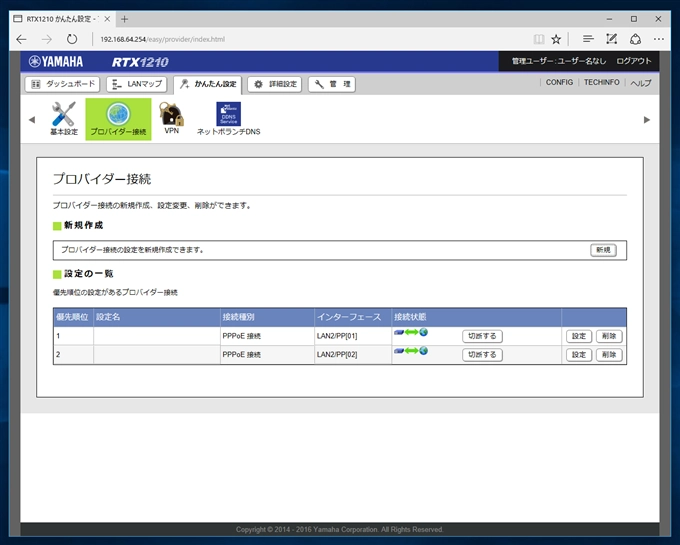Select the かんたん設定 tab
The height and width of the screenshot is (545, 680).
(x=208, y=85)
